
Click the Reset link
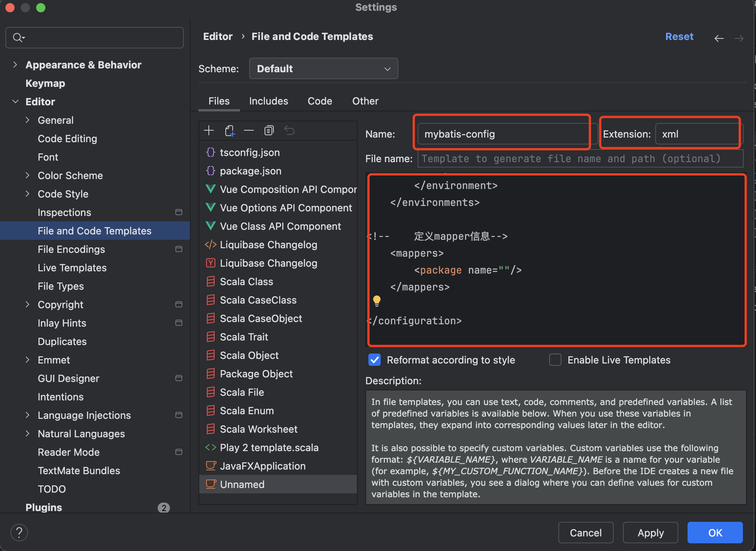(679, 37)
